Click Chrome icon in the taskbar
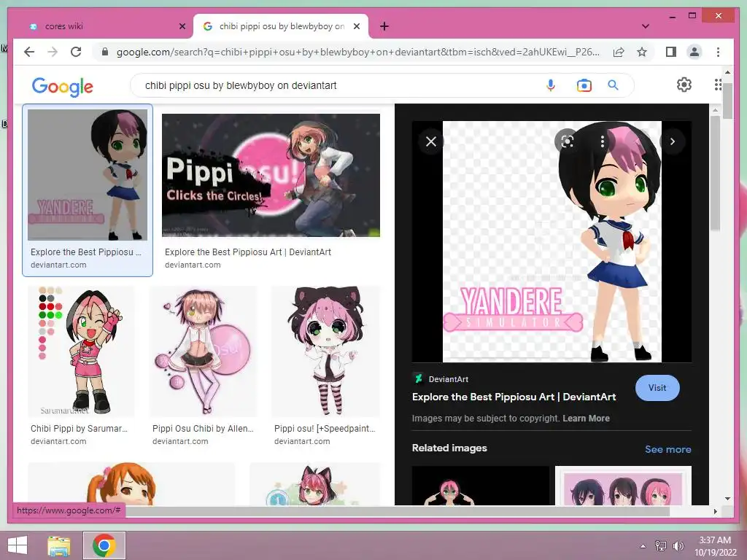 104,545
